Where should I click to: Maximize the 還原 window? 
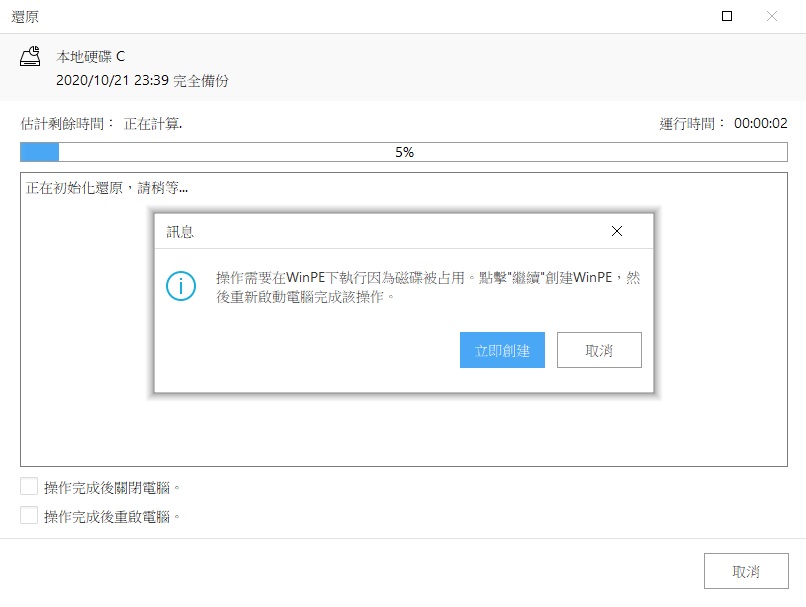pos(727,16)
